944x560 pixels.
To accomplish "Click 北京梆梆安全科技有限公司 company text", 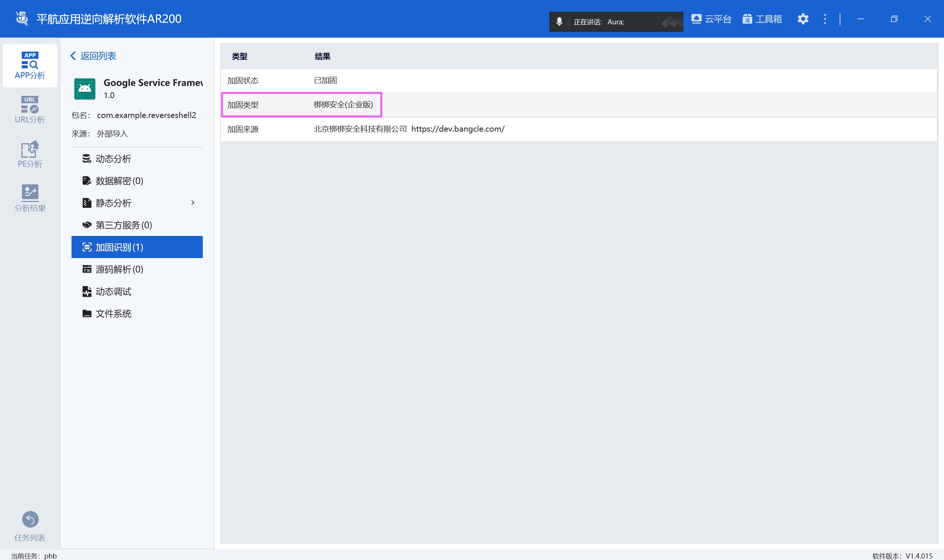I will click(360, 129).
